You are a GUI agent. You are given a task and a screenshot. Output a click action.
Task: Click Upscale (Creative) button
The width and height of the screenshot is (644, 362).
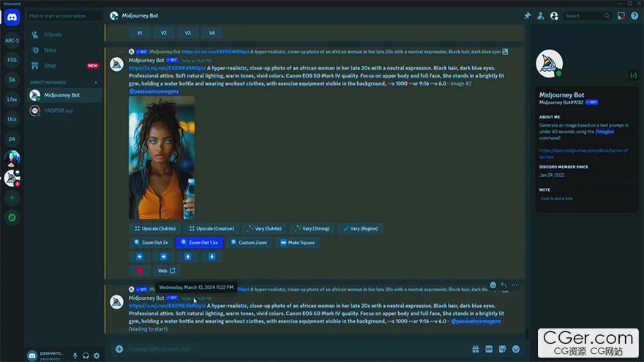point(211,229)
